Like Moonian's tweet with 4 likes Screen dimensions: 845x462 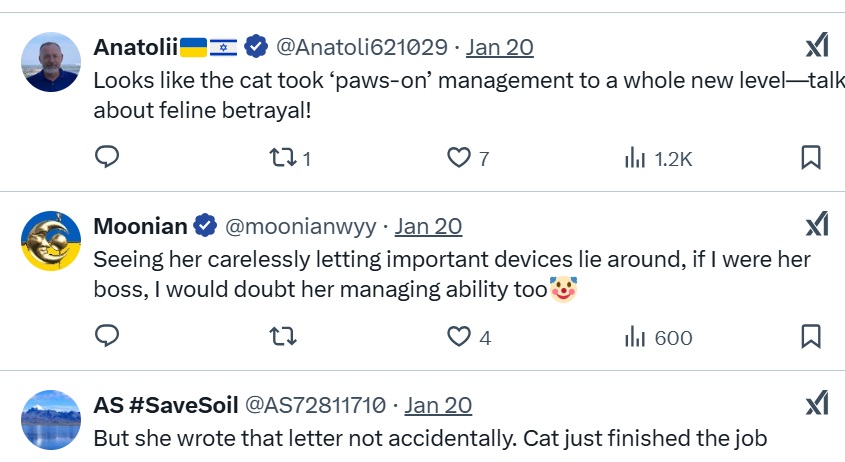click(469, 337)
